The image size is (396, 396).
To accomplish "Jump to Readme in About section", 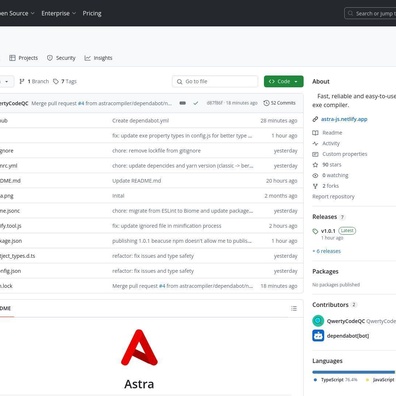I will tap(332, 133).
